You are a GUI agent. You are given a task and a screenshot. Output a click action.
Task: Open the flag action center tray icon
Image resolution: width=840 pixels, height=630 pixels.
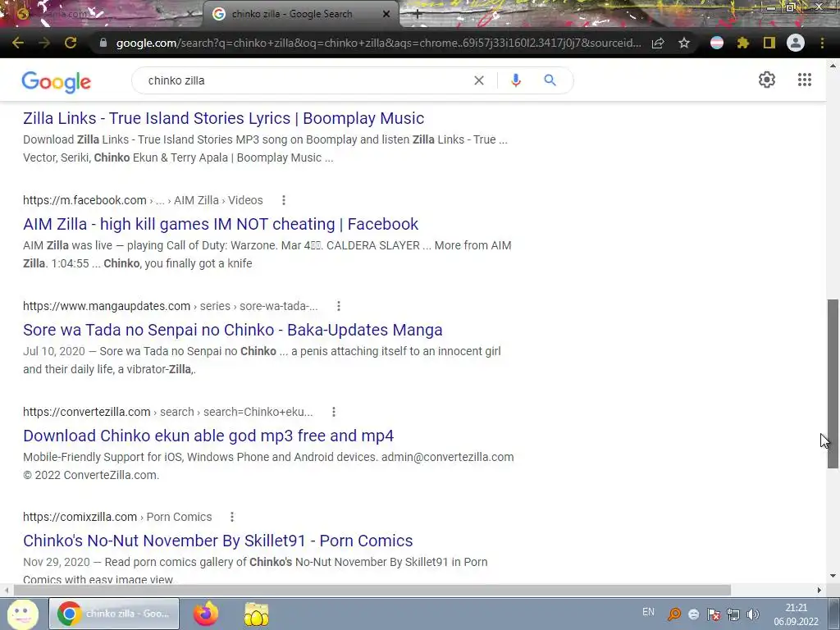pos(713,614)
